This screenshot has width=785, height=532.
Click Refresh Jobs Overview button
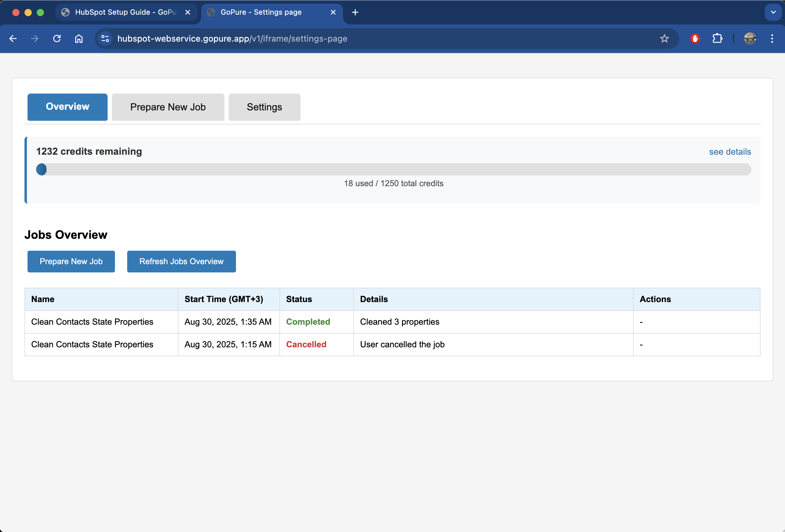point(181,261)
